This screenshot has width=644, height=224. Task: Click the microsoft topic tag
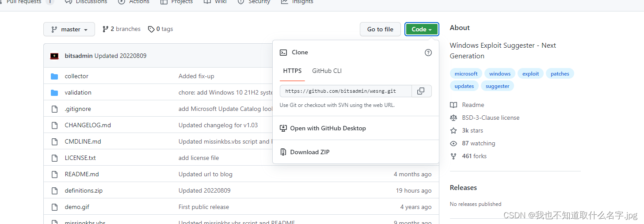(x=466, y=74)
